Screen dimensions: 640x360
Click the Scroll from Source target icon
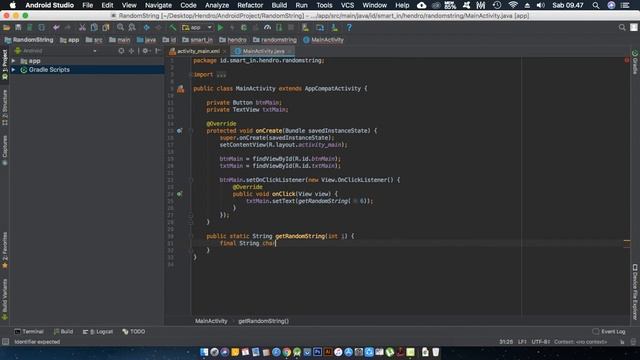[x=121, y=51]
